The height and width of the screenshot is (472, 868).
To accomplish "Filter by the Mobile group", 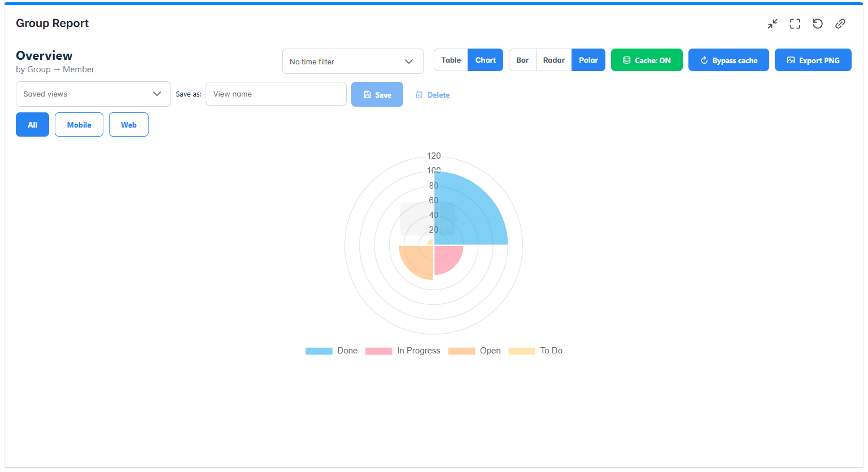I will click(79, 124).
